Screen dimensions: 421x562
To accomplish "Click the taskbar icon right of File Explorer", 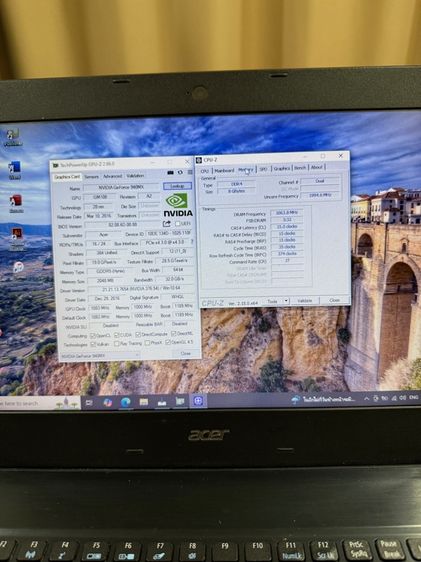I will (162, 402).
